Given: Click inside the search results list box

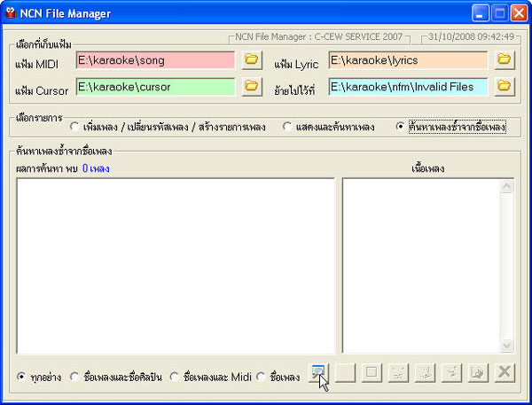Looking at the screenshot, I should pyautogui.click(x=176, y=266).
